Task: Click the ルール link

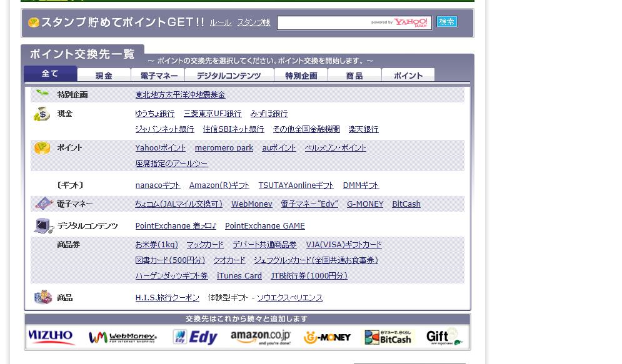Action: (221, 22)
